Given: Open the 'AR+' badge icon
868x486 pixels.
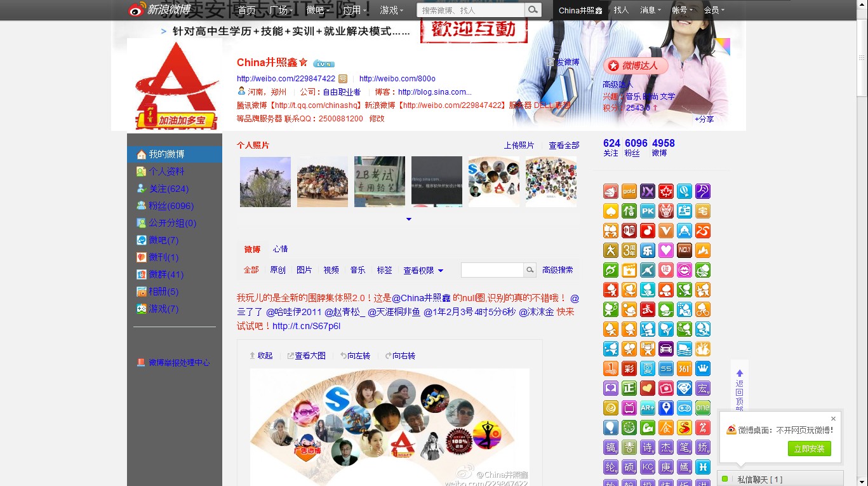Looking at the screenshot, I should click(x=648, y=408).
